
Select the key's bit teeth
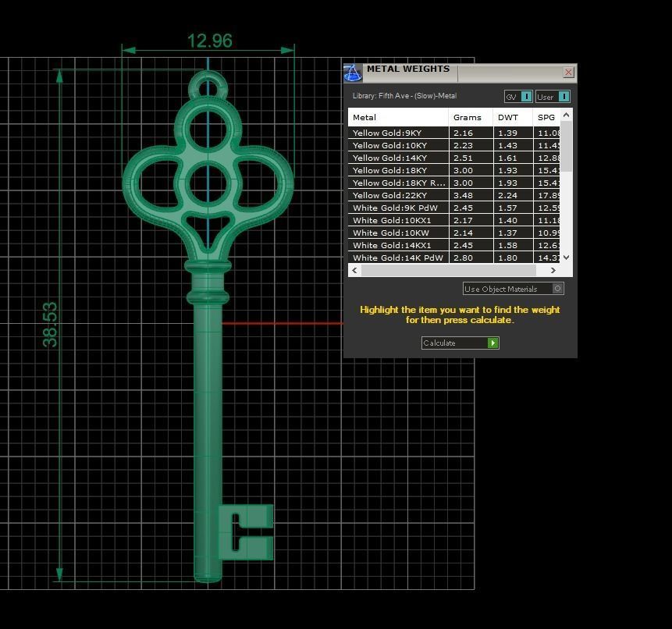click(x=246, y=531)
